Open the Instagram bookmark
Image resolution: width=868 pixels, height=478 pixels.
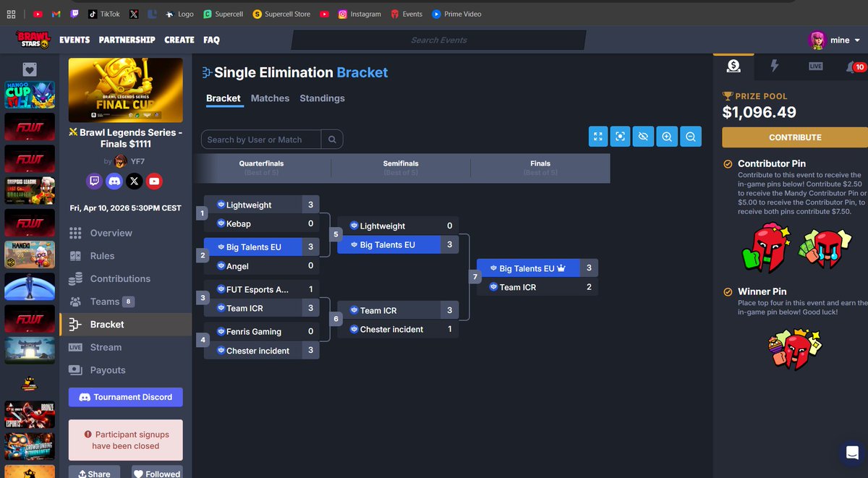pyautogui.click(x=359, y=14)
